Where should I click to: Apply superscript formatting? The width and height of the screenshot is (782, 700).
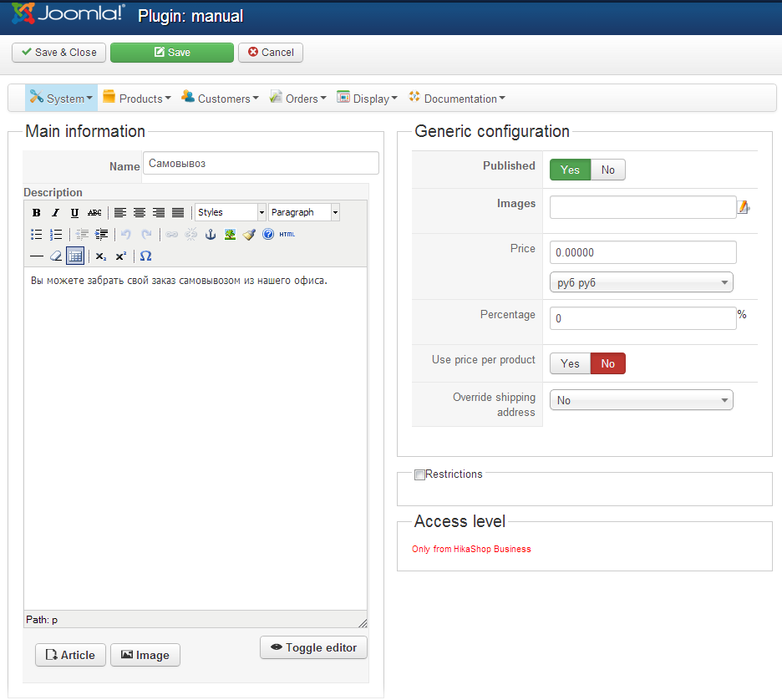pyautogui.click(x=121, y=256)
